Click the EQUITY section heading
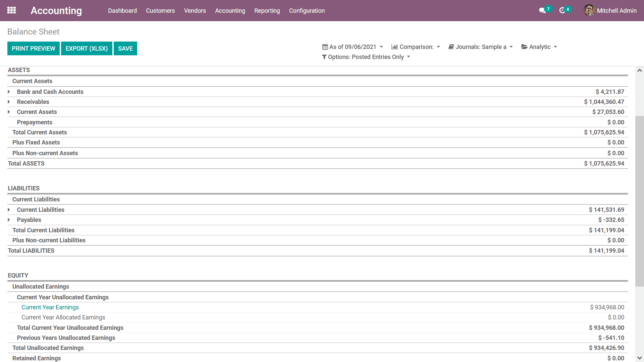The image size is (644, 362). click(18, 276)
